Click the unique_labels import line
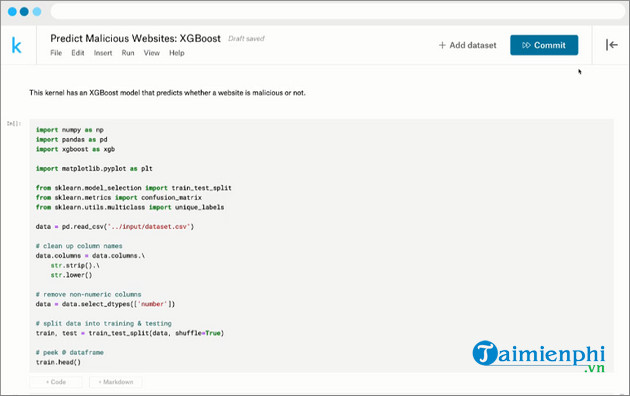Screen dimensions: 630x396 (x=130, y=207)
